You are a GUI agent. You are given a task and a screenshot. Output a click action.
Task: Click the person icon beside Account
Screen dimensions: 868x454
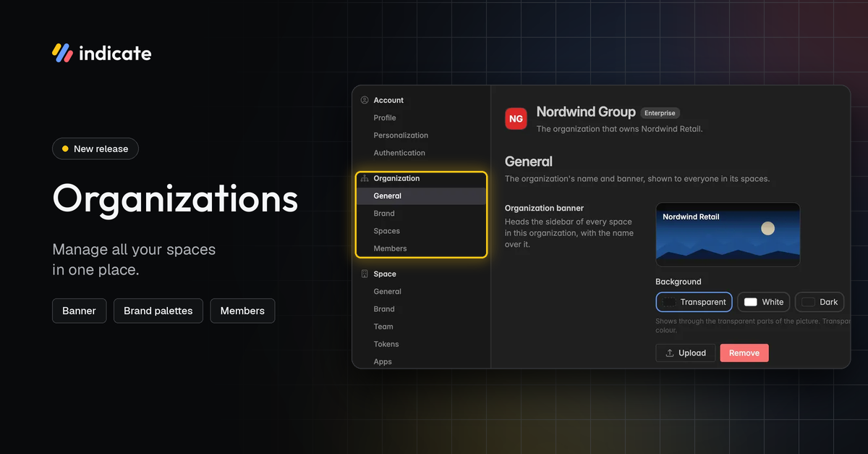(365, 100)
